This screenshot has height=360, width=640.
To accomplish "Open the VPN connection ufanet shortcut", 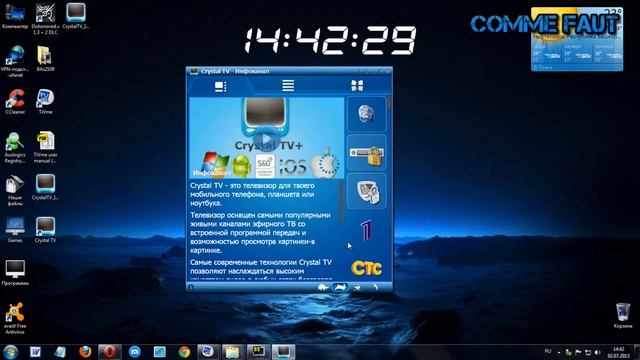I will 15,61.
